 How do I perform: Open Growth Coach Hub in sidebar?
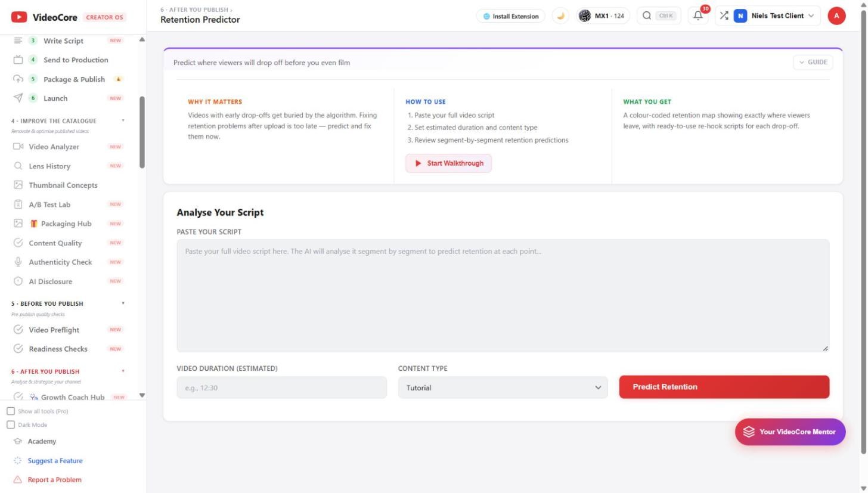[67, 397]
